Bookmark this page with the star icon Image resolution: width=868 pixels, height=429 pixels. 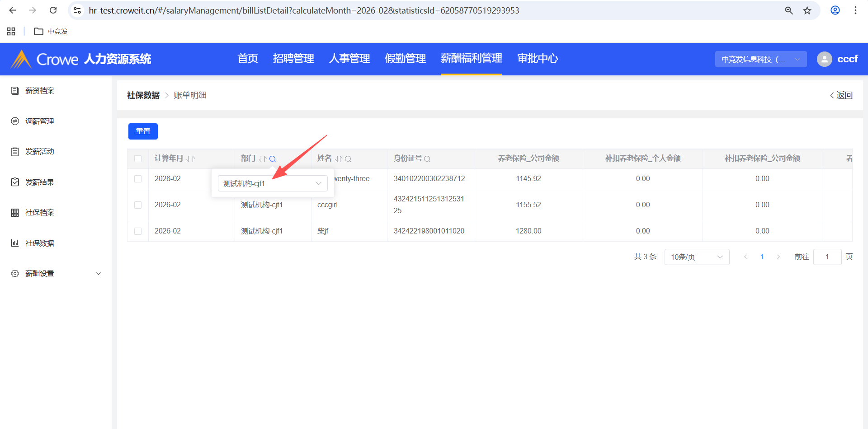tap(807, 10)
